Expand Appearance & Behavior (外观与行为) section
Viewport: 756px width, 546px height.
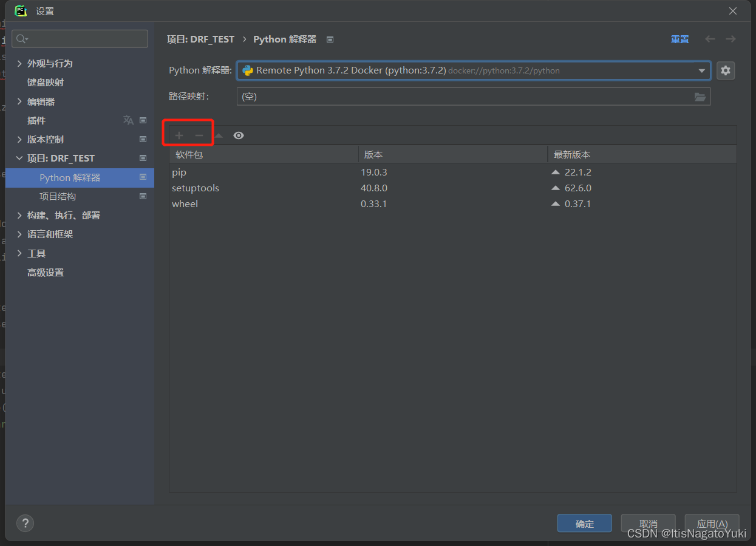(x=19, y=64)
